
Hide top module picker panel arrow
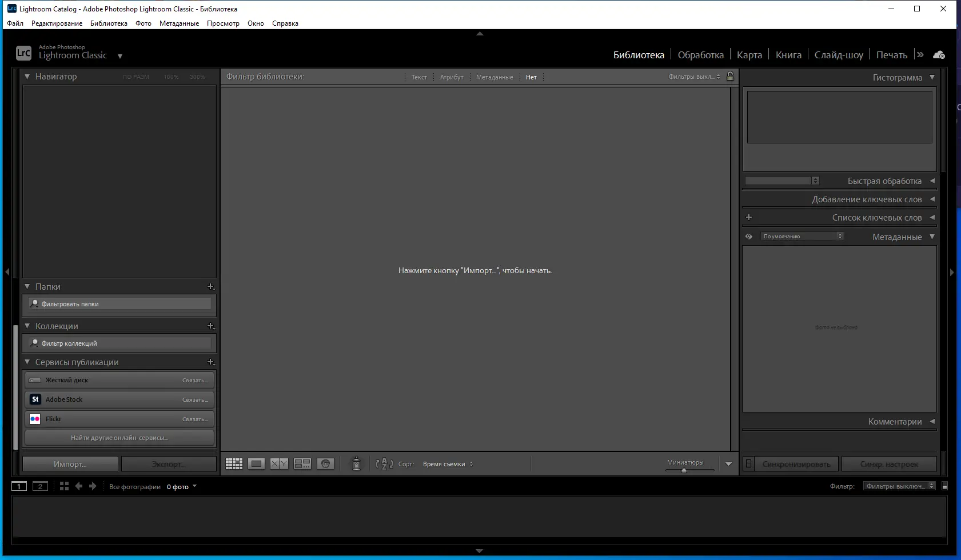(480, 34)
